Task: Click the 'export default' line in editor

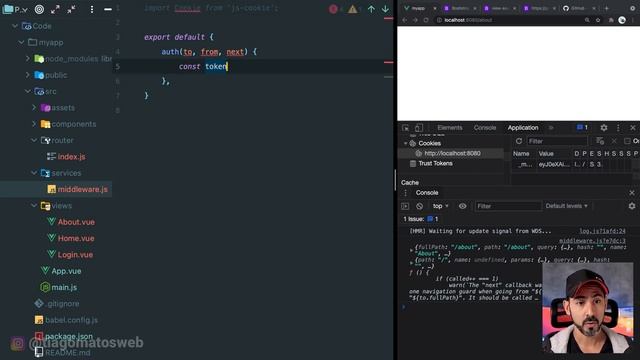Action: point(178,37)
